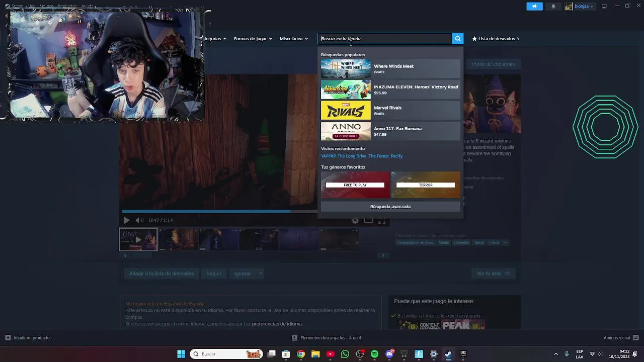Screen dimensions: 644x362
Task: Select the 'Comedia' tag
Action: (x=461, y=242)
